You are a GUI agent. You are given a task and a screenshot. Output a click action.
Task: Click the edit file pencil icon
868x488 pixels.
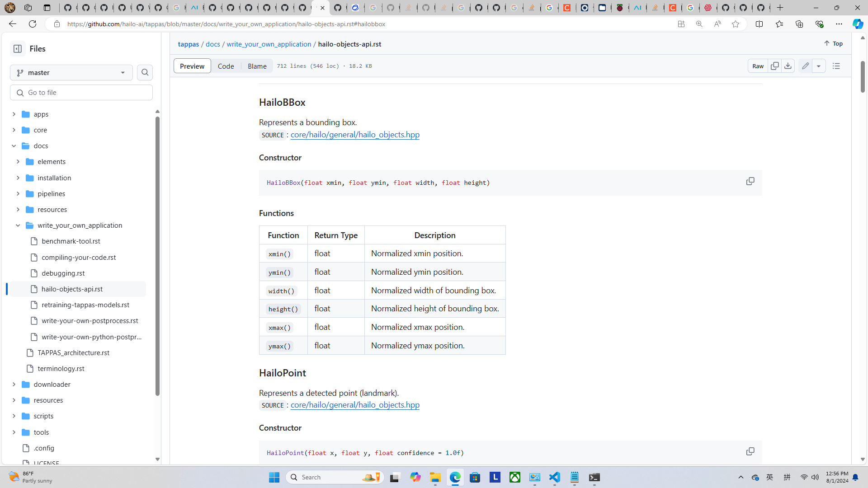point(805,66)
